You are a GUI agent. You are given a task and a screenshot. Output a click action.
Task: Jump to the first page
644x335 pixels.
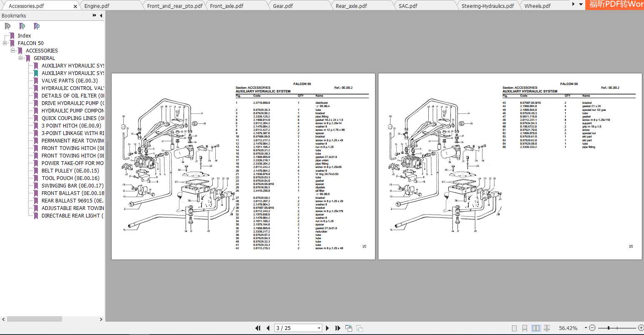pyautogui.click(x=258, y=328)
